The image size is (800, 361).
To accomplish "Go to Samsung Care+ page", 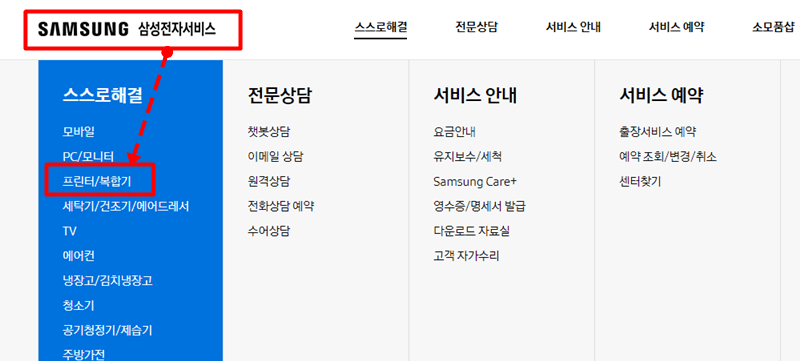I will [475, 182].
